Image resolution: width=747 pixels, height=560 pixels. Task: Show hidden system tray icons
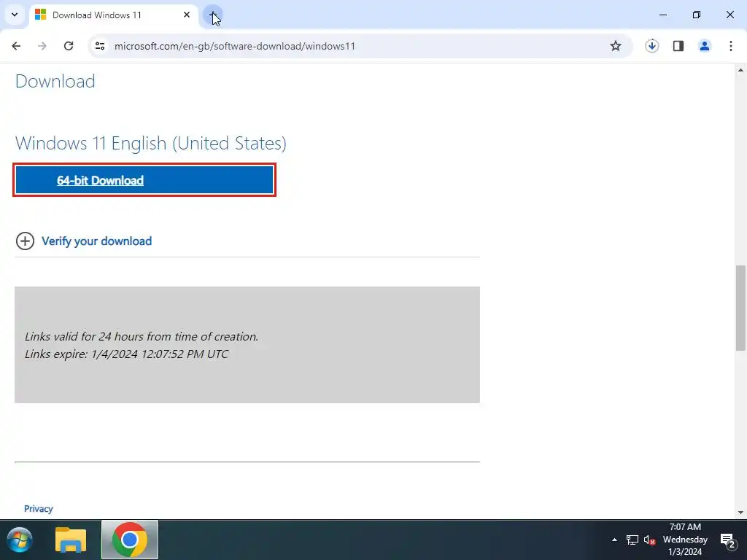coord(614,540)
